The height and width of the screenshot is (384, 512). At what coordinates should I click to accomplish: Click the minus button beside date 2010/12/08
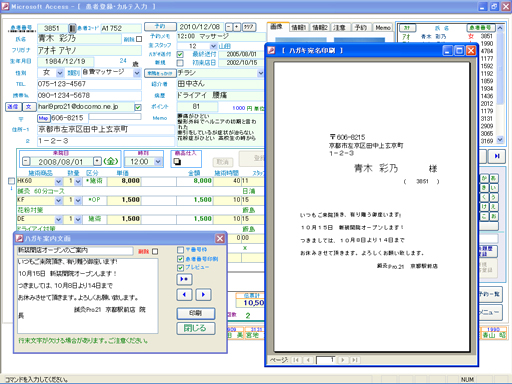click(x=229, y=27)
